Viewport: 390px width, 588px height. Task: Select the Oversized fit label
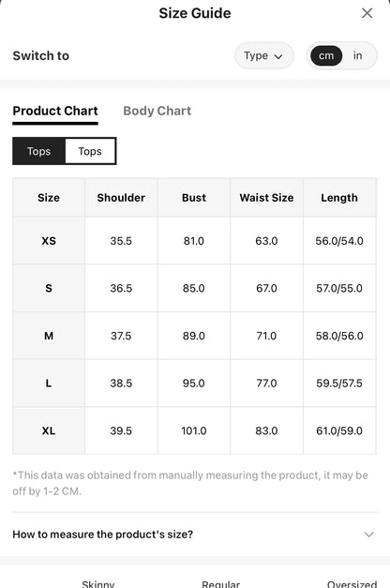[x=352, y=583]
